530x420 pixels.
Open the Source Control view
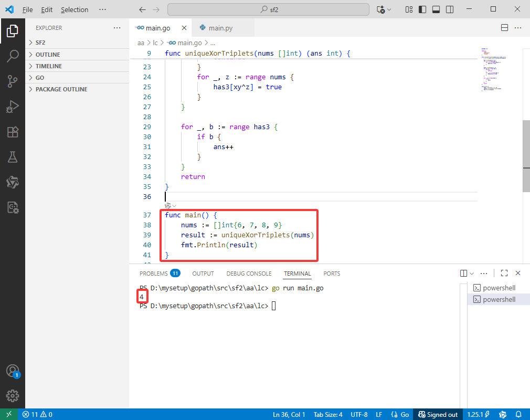pos(13,81)
